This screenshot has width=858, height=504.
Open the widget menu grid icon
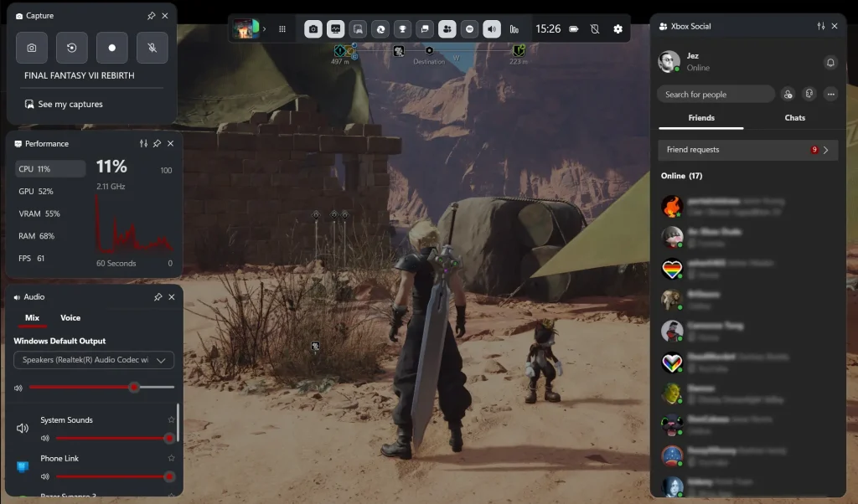(x=282, y=29)
